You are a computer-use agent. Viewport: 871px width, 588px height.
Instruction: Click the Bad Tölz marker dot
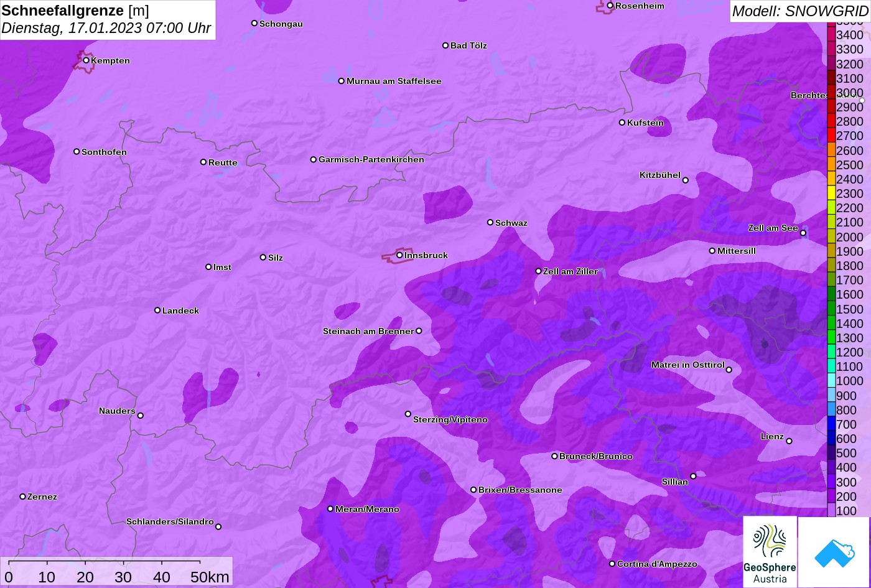tap(445, 45)
